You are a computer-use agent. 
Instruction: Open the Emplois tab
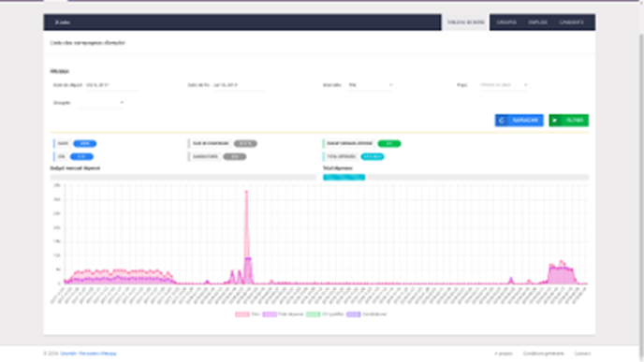537,22
